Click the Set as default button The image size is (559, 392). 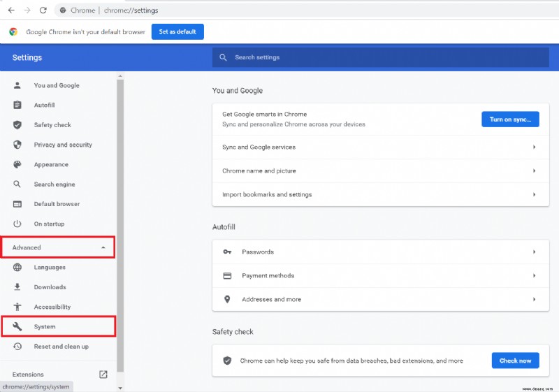point(177,31)
